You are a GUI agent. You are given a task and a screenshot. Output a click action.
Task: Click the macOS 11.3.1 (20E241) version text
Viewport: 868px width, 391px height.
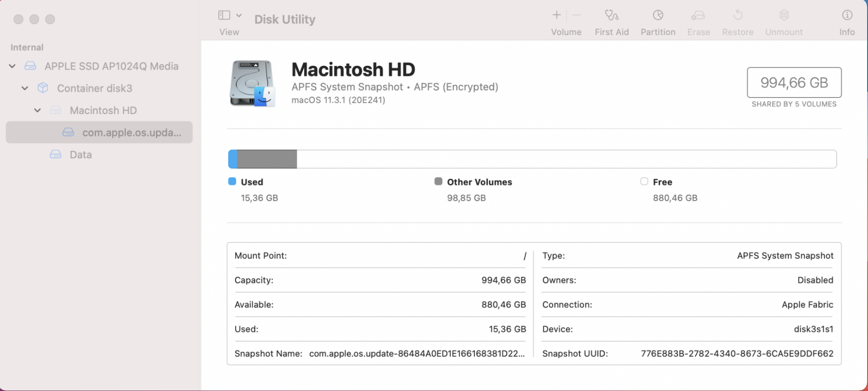coord(338,100)
